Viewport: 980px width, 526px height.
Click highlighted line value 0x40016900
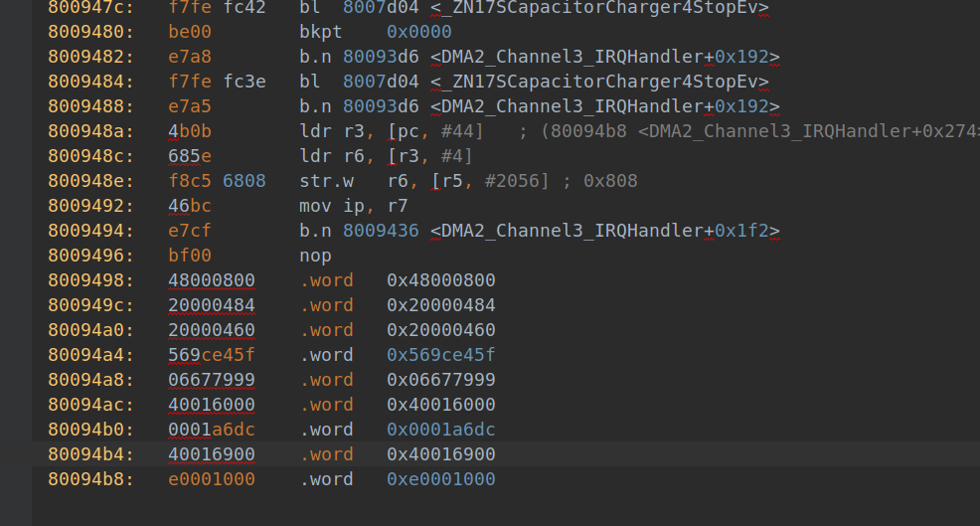pyautogui.click(x=440, y=454)
